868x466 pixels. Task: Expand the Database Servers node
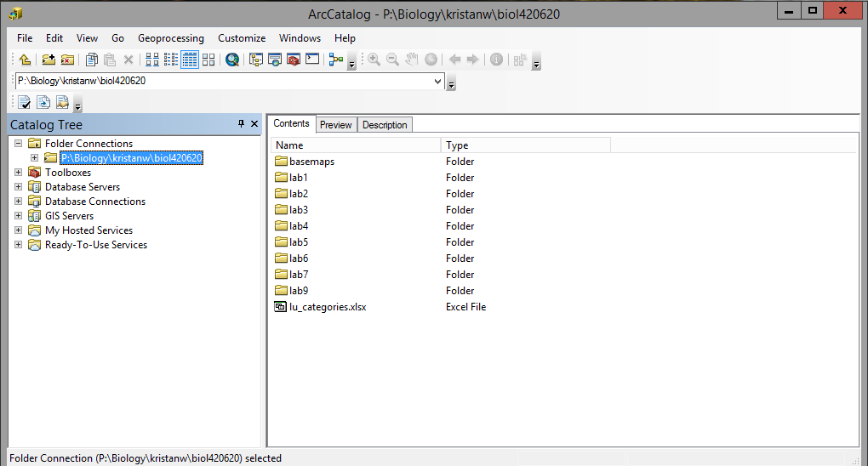point(18,186)
